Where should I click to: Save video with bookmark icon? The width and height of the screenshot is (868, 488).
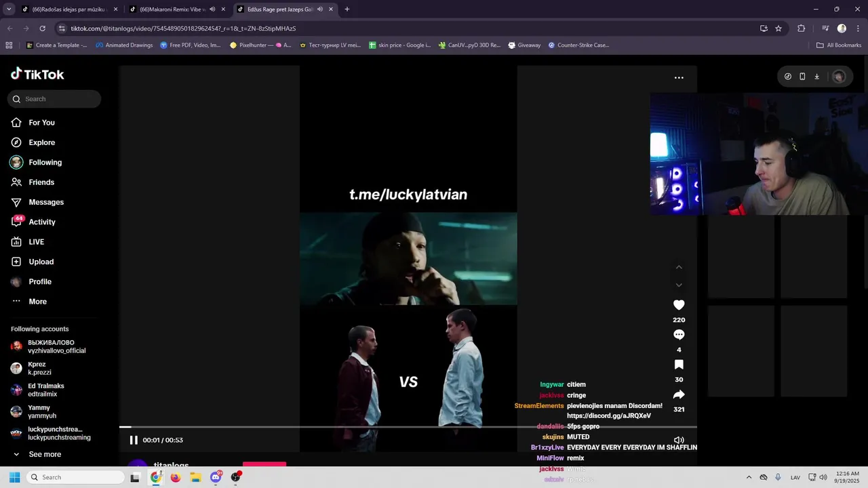coord(679,365)
